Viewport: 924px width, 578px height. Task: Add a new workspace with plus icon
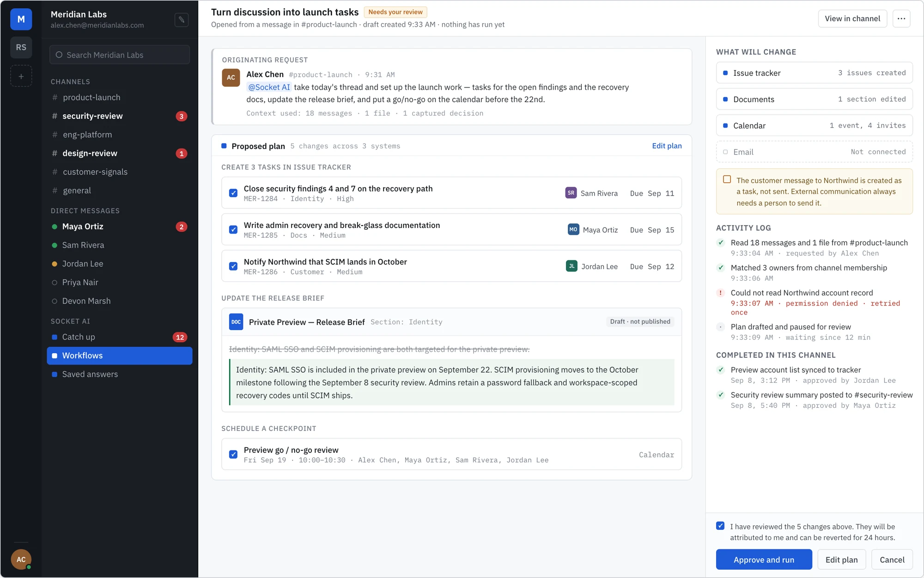coord(21,76)
